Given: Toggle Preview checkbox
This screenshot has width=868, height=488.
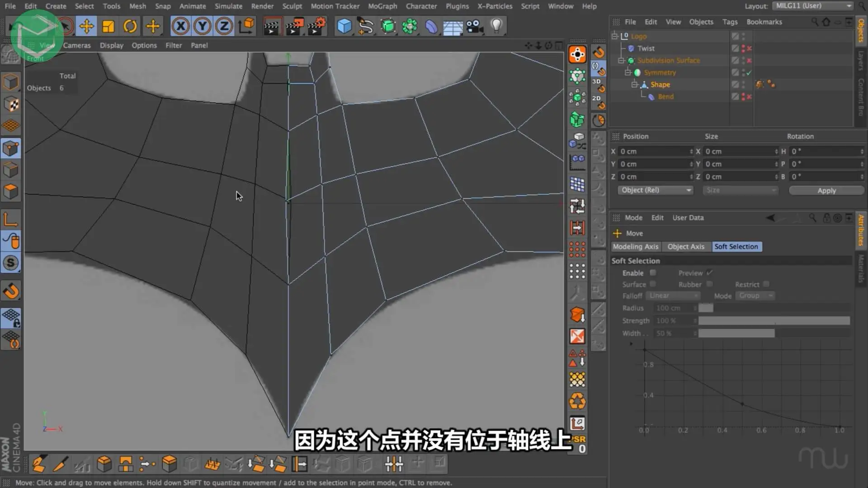Looking at the screenshot, I should click(709, 272).
